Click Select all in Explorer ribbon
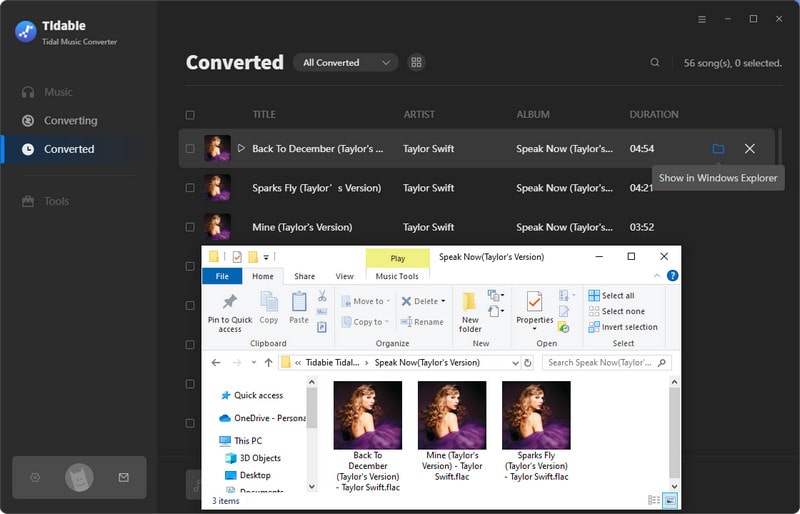Screen dimensions: 800x514 (611, 296)
